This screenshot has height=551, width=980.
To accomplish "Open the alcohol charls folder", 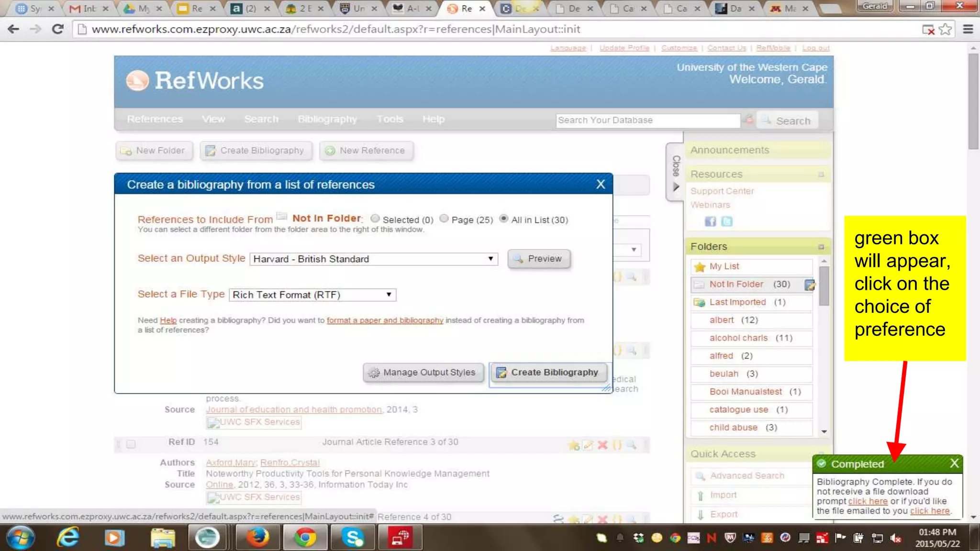I will [751, 338].
